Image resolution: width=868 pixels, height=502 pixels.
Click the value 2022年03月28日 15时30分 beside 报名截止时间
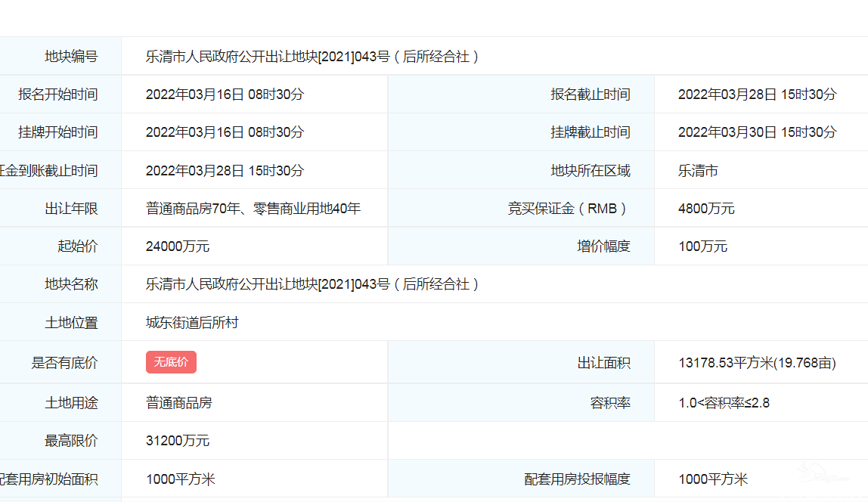758,94
